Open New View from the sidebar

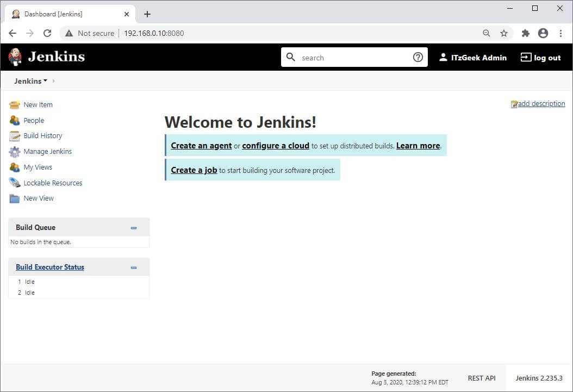(39, 198)
